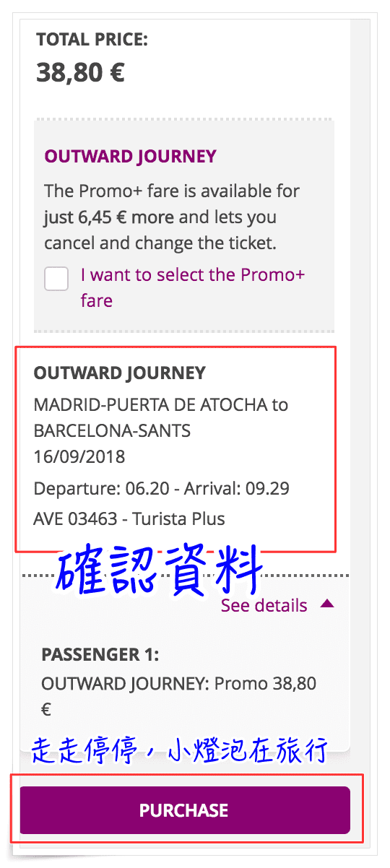Open the See details link
Image resolution: width=390 pixels, height=868 pixels.
pos(264,605)
